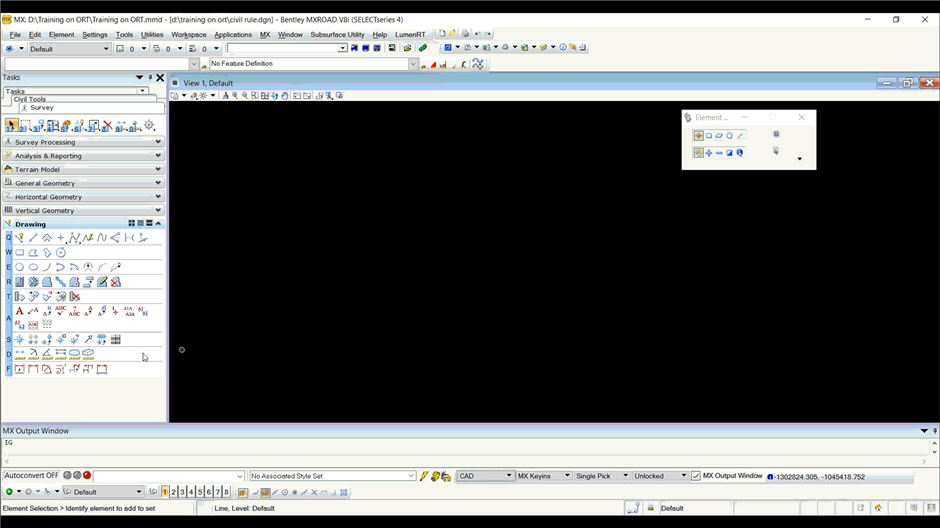The width and height of the screenshot is (940, 528).
Task: Click the MX Output Window text area
Action: coord(465,447)
